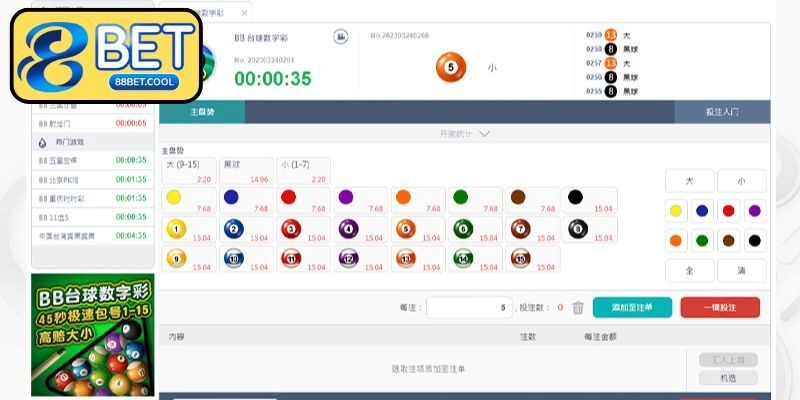Toggle the 黑球 bet option
800x400 pixels.
point(245,170)
